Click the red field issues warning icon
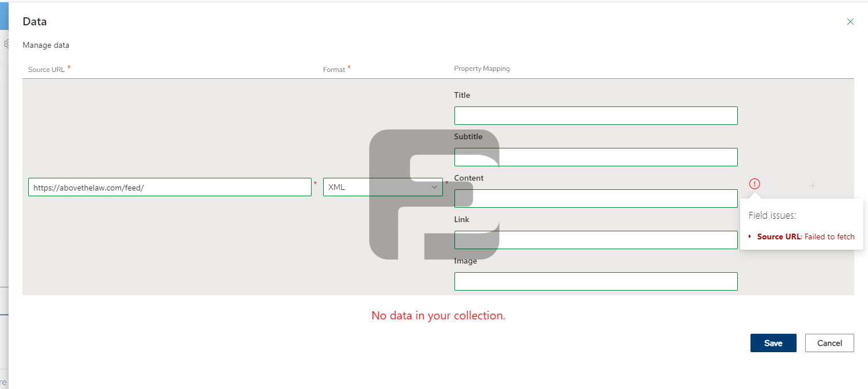The image size is (868, 389). pos(755,184)
